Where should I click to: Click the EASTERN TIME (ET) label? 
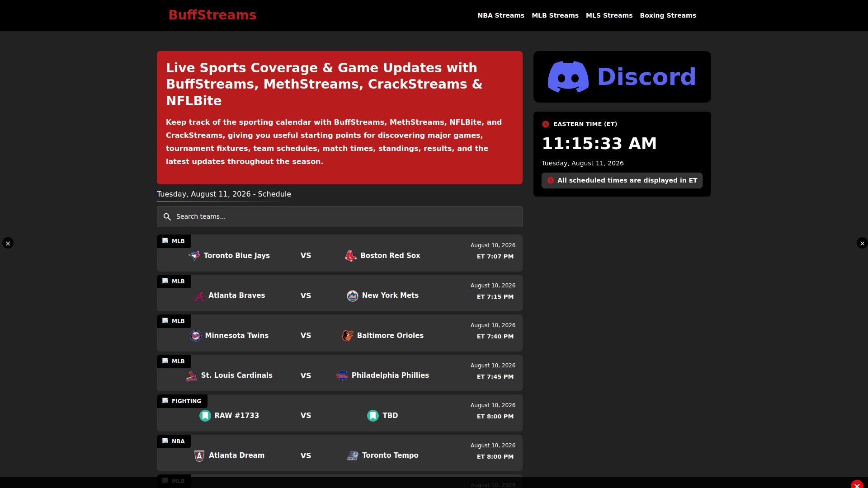(585, 124)
